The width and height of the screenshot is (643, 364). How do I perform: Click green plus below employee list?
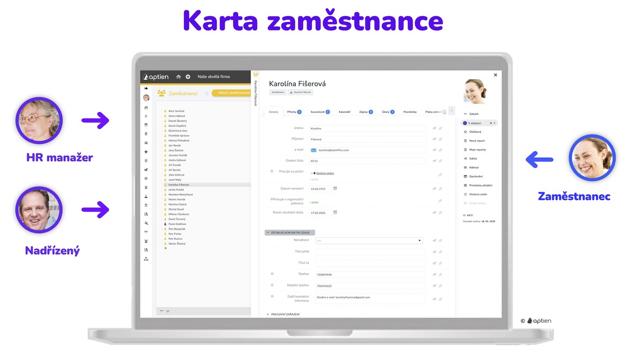[165, 248]
